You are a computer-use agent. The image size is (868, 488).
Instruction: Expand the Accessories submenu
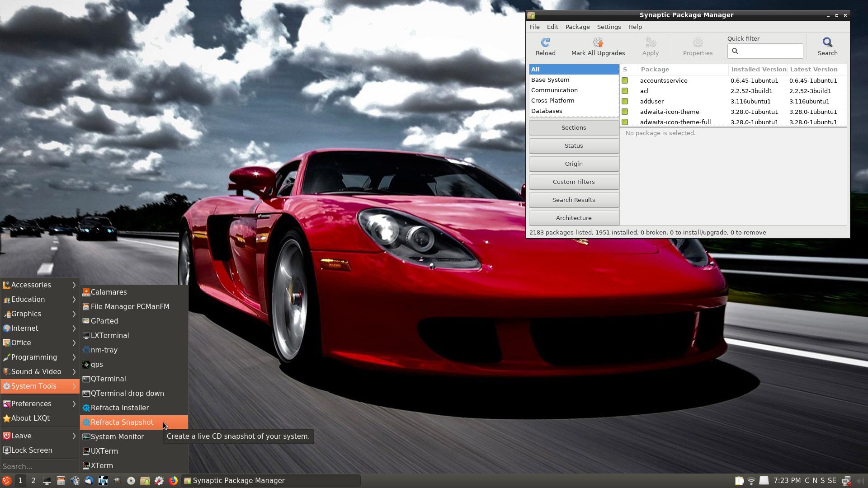pos(40,285)
